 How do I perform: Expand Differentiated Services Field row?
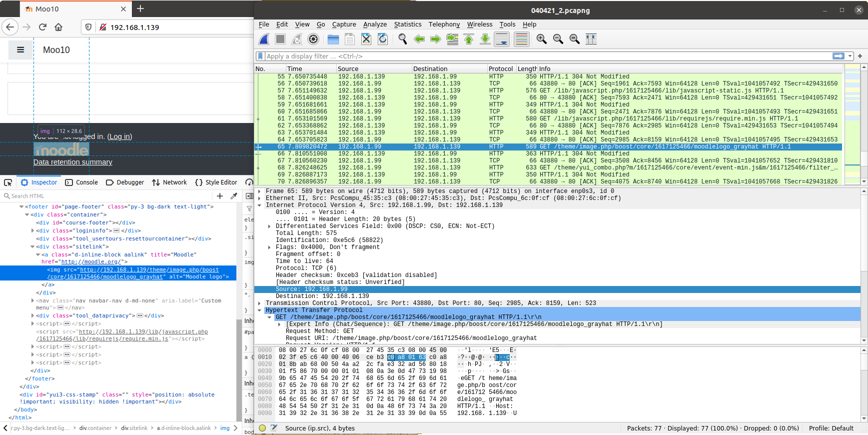click(269, 226)
